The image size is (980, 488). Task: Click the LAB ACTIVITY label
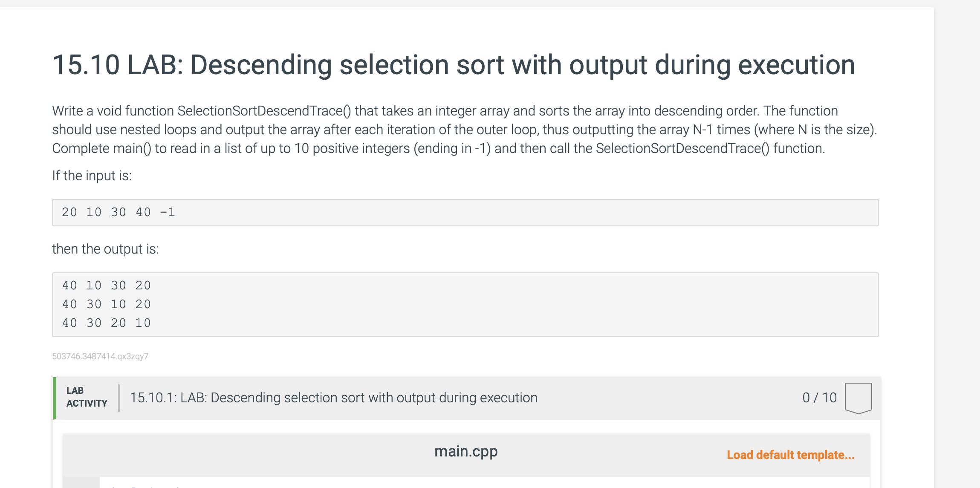(x=87, y=397)
